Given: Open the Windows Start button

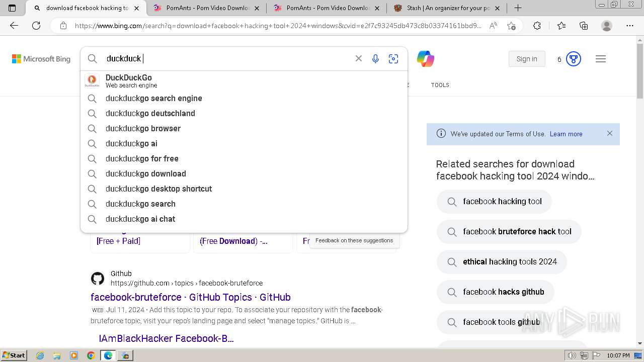Looking at the screenshot, I should (x=14, y=355).
